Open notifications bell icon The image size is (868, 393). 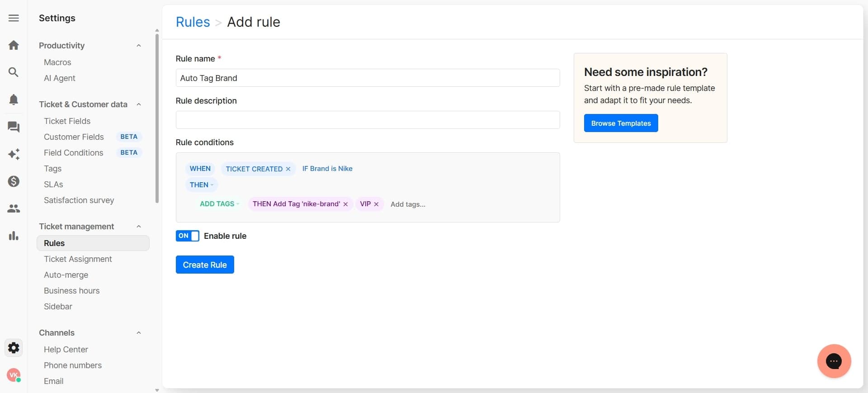click(x=14, y=99)
